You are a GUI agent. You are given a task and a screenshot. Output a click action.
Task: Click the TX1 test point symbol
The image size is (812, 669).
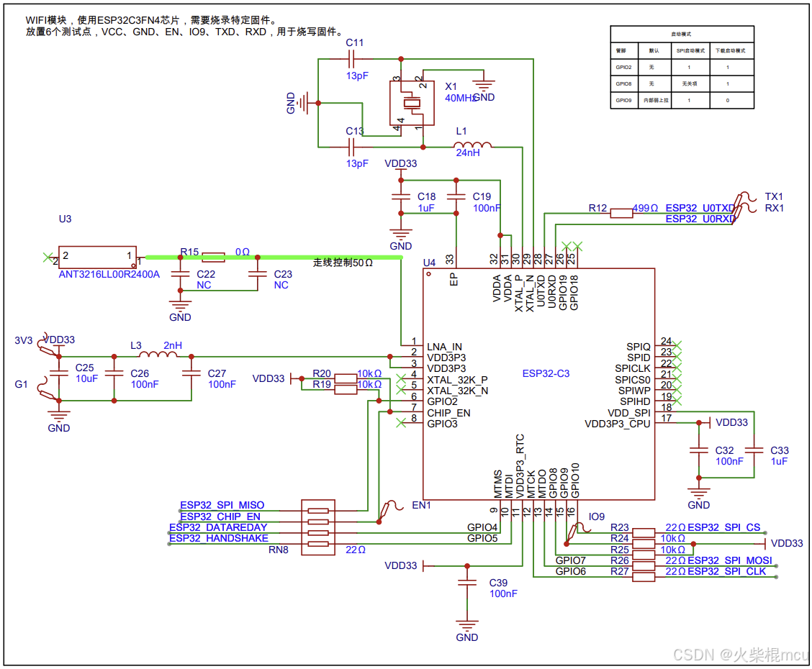[744, 202]
